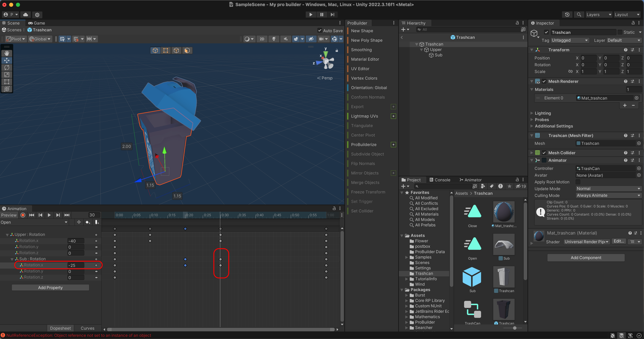Enable the Static checkbox in Inspector
This screenshot has width=644, height=339.
620,32
